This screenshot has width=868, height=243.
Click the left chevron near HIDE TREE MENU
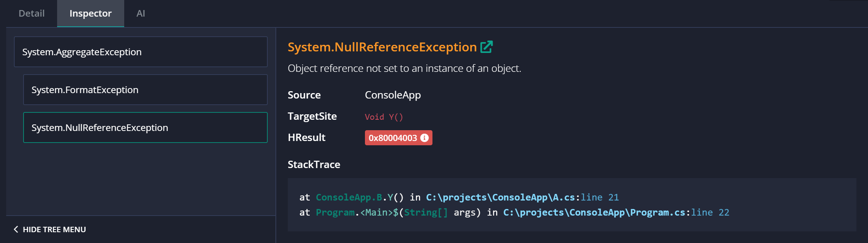coord(15,229)
